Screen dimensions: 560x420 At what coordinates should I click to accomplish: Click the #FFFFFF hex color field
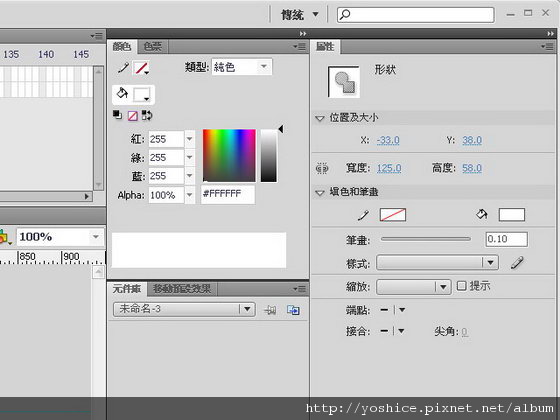(x=228, y=194)
